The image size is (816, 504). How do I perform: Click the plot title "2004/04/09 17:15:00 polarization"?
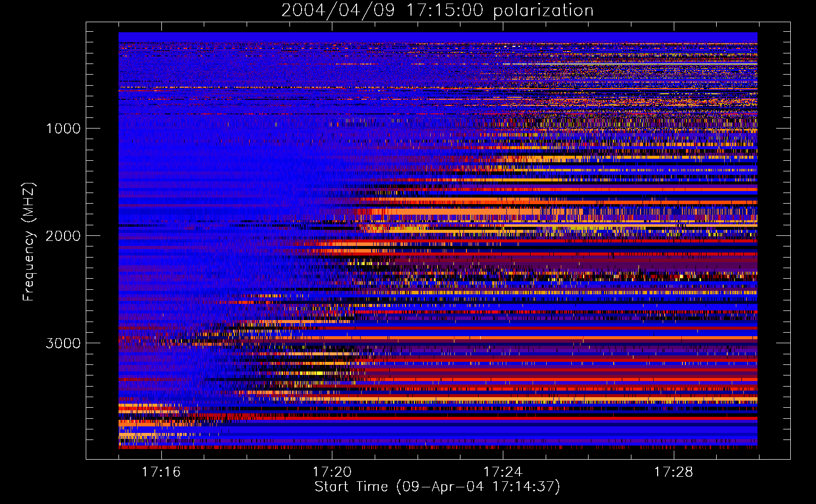(437, 11)
